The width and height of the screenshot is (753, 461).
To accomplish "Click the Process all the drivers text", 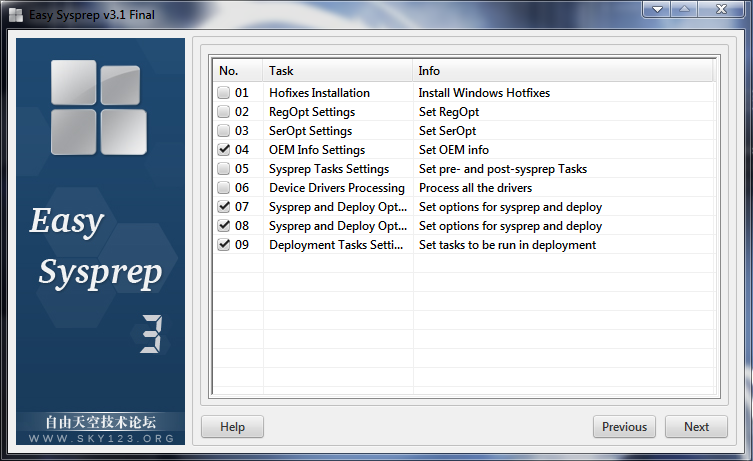I will [x=475, y=188].
